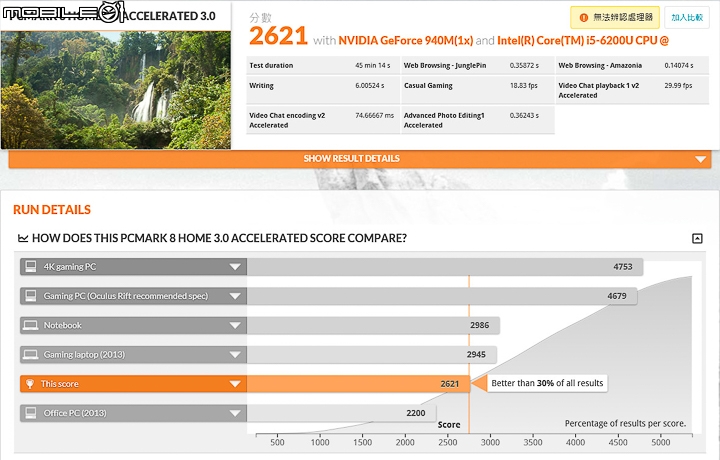This screenshot has height=460, width=720.
Task: Click the 加入比較 button
Action: pos(687,17)
